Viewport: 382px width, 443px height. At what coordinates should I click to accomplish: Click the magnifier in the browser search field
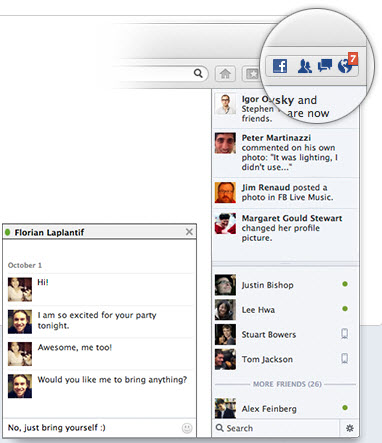tap(198, 73)
